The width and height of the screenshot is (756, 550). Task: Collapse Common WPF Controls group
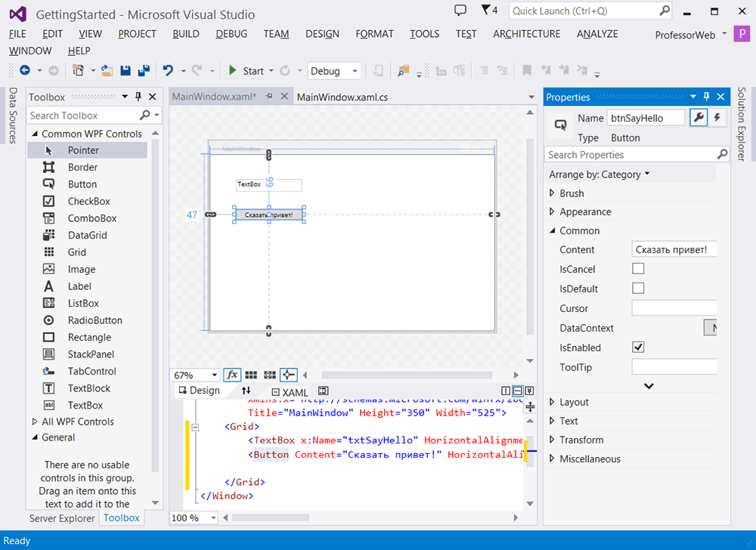(x=35, y=134)
